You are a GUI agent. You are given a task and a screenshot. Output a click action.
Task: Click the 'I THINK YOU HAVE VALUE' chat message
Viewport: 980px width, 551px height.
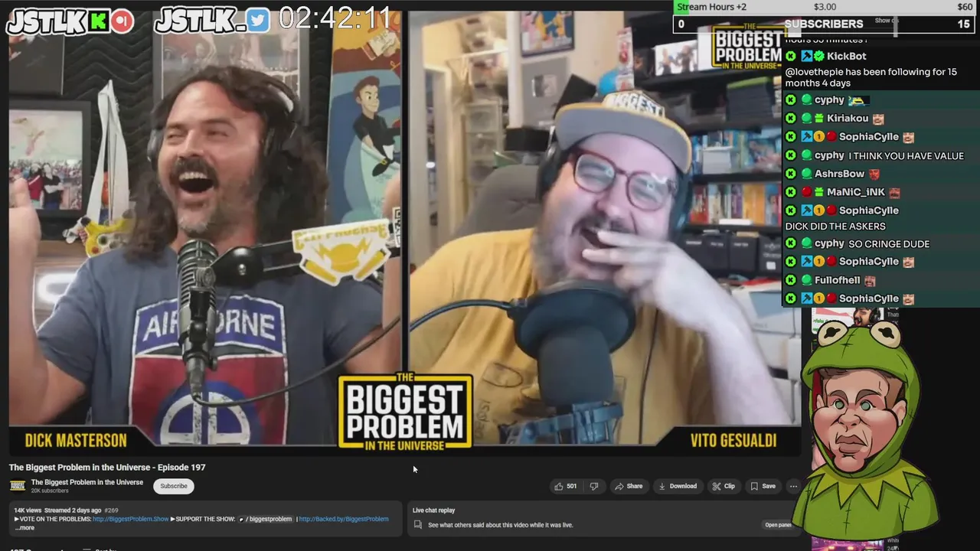point(906,155)
